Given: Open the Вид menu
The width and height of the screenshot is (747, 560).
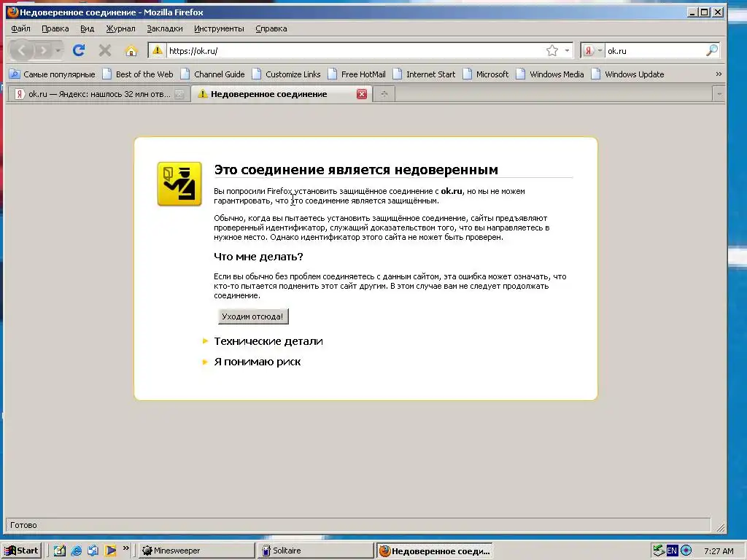Looking at the screenshot, I should pyautogui.click(x=88, y=28).
